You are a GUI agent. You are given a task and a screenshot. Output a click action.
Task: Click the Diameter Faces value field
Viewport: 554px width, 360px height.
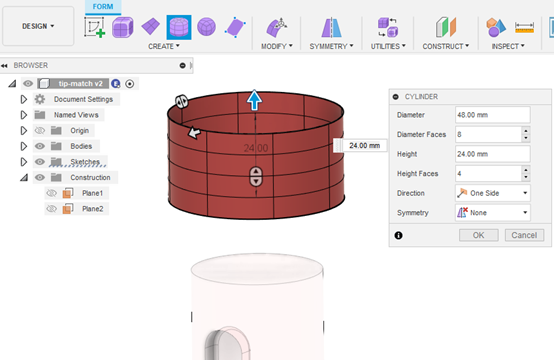(488, 134)
